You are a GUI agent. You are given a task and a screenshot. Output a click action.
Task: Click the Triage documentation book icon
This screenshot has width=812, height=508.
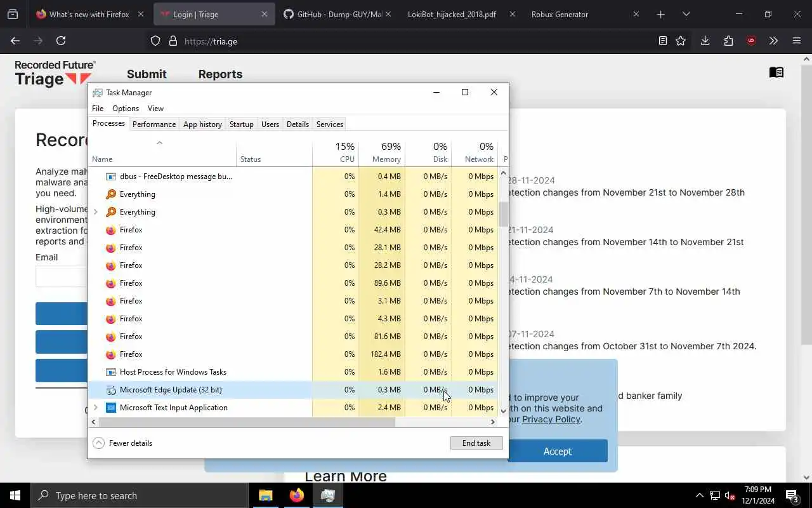tap(776, 72)
